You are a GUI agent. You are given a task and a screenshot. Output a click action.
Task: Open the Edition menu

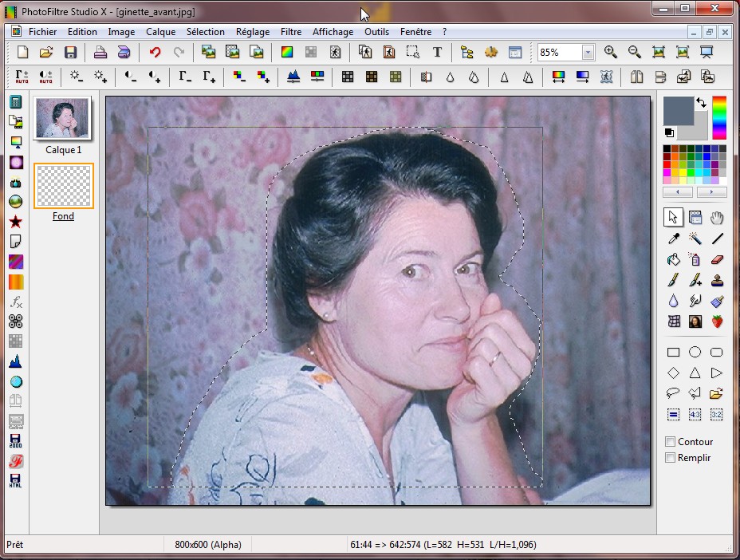(82, 32)
